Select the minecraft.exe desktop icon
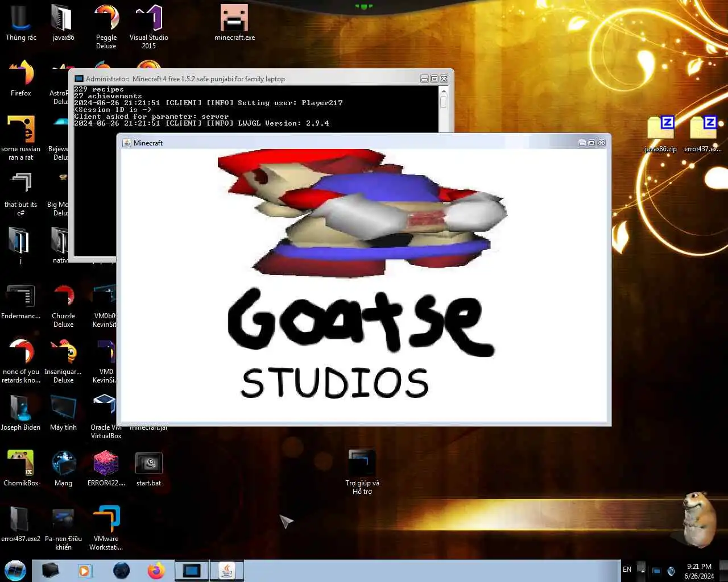The width and height of the screenshot is (728, 582). tap(234, 23)
